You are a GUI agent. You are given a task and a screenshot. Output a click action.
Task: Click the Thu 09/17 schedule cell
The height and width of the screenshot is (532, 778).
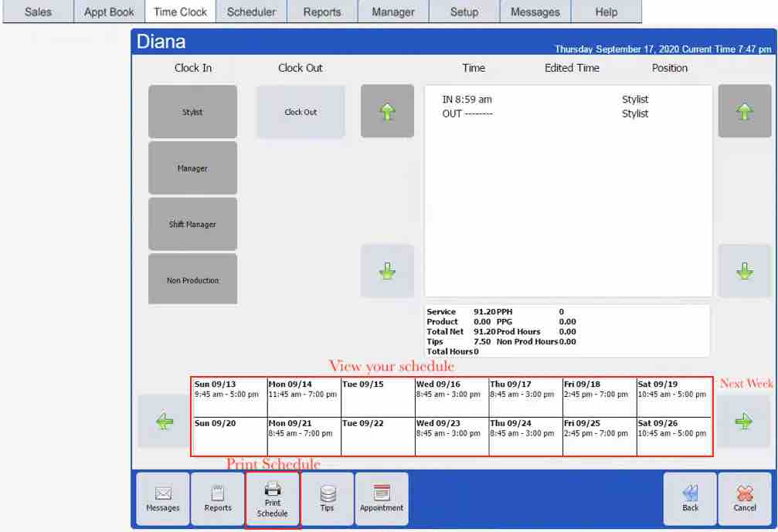(526, 397)
